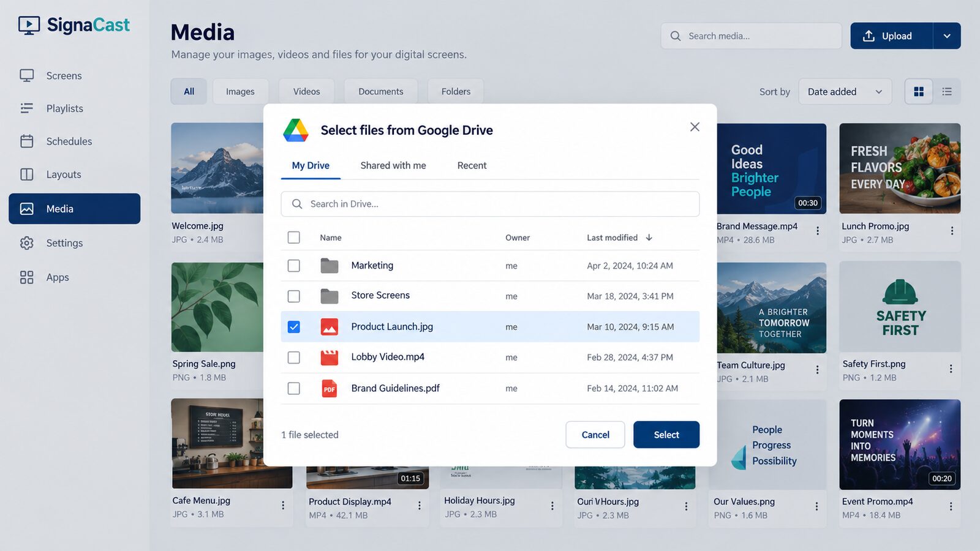The width and height of the screenshot is (980, 551).
Task: Open the Playlists sidebar icon
Action: pyautogui.click(x=27, y=108)
